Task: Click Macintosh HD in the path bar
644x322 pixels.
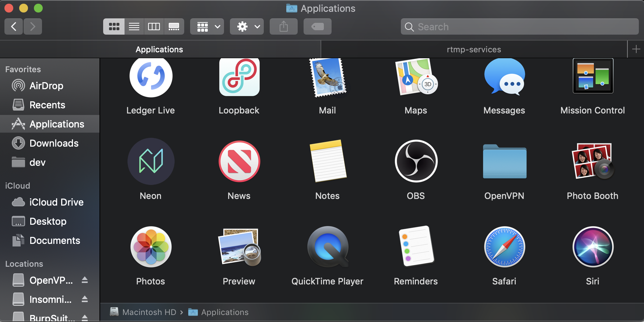Action: click(x=143, y=312)
